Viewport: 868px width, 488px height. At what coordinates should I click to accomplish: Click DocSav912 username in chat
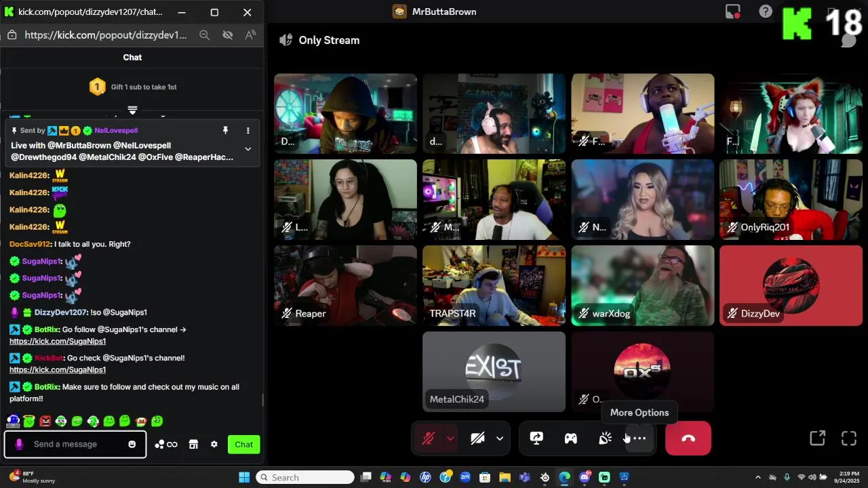pos(30,244)
